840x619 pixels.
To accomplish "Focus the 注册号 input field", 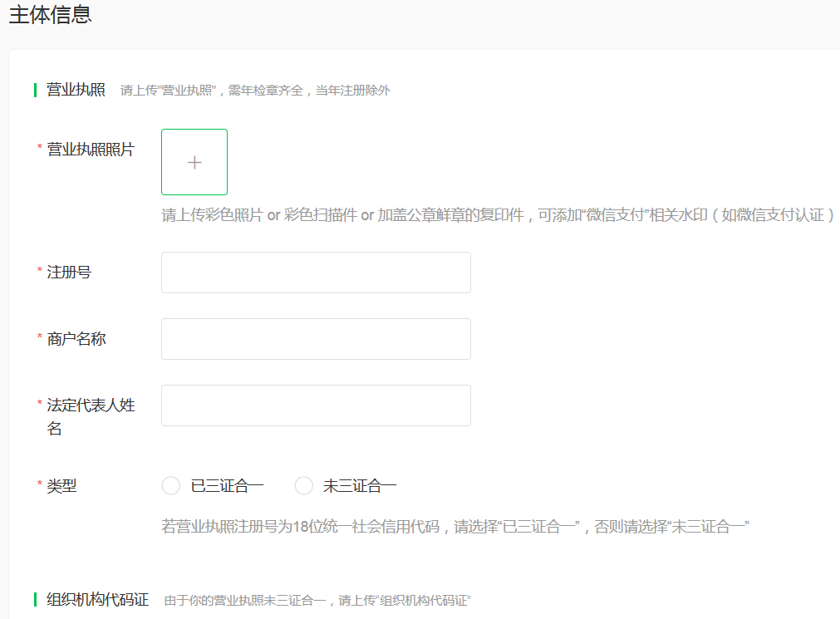I will pyautogui.click(x=316, y=273).
